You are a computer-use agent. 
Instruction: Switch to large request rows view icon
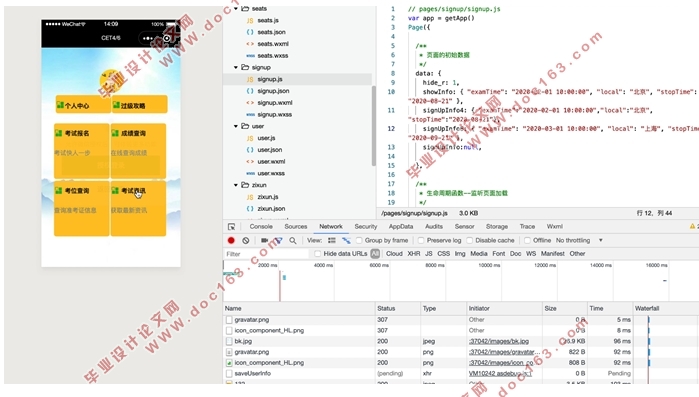(332, 240)
